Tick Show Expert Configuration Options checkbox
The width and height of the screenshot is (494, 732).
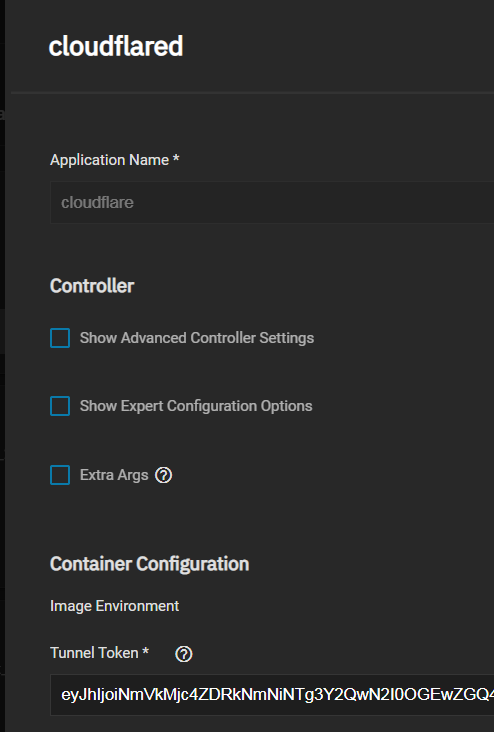click(x=60, y=406)
